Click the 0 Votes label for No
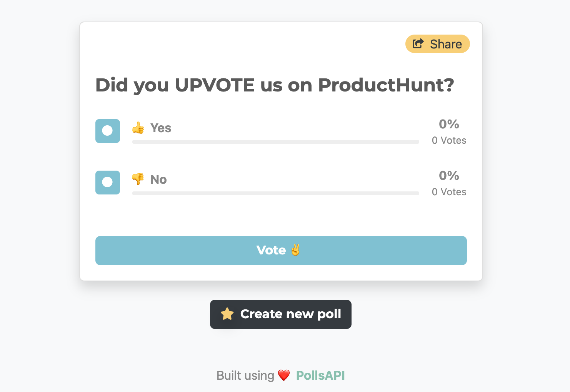 [x=449, y=192]
